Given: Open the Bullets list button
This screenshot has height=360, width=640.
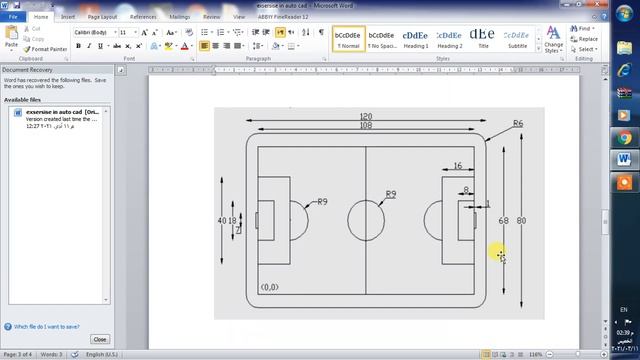Looking at the screenshot, I should click(204, 33).
